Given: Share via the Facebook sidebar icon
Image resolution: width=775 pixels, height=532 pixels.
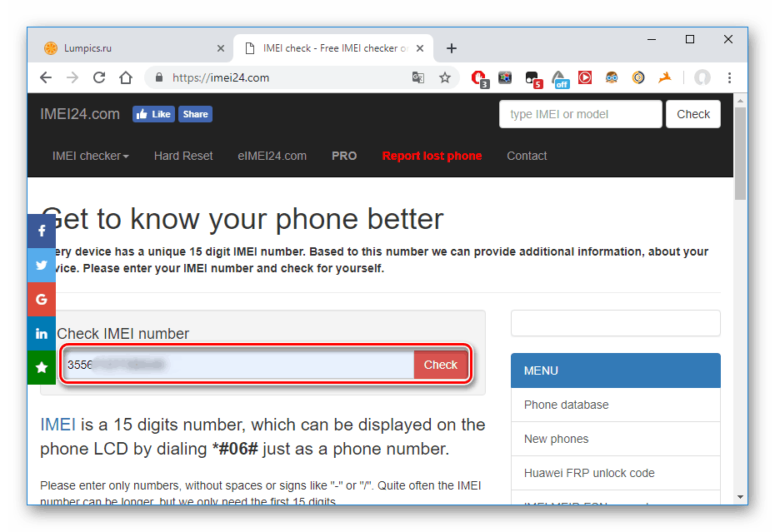Looking at the screenshot, I should (x=42, y=231).
